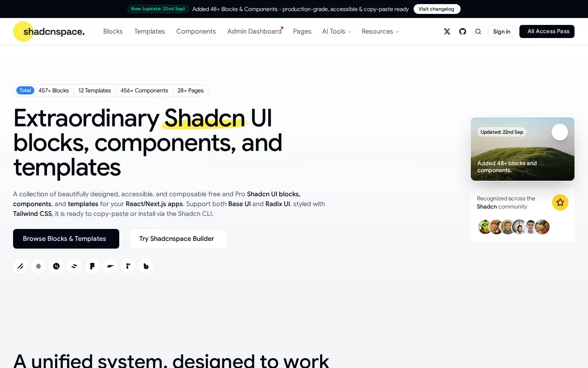
Task: Click the Next.js N icon
Action: click(x=56, y=266)
